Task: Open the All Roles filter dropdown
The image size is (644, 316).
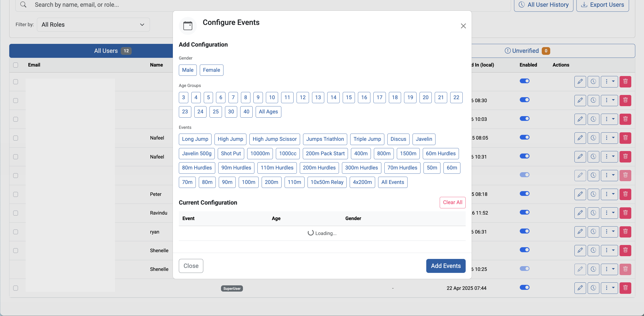Action: coord(93,24)
